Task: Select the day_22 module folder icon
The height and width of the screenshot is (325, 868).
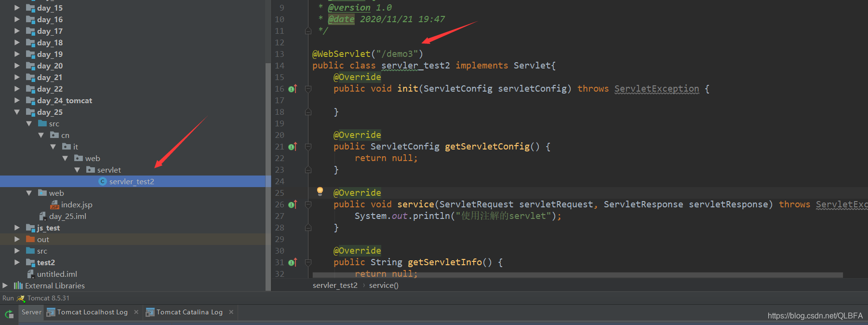Action: tap(30, 89)
